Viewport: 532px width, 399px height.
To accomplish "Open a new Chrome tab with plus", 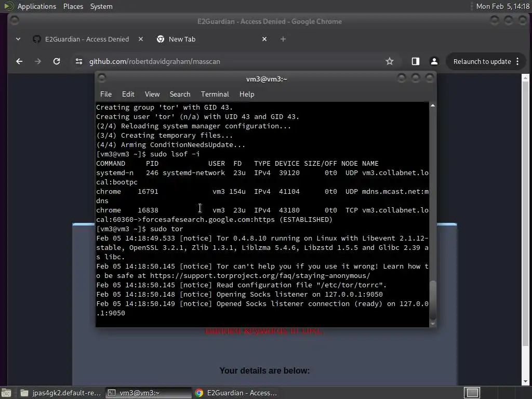I will (x=283, y=39).
